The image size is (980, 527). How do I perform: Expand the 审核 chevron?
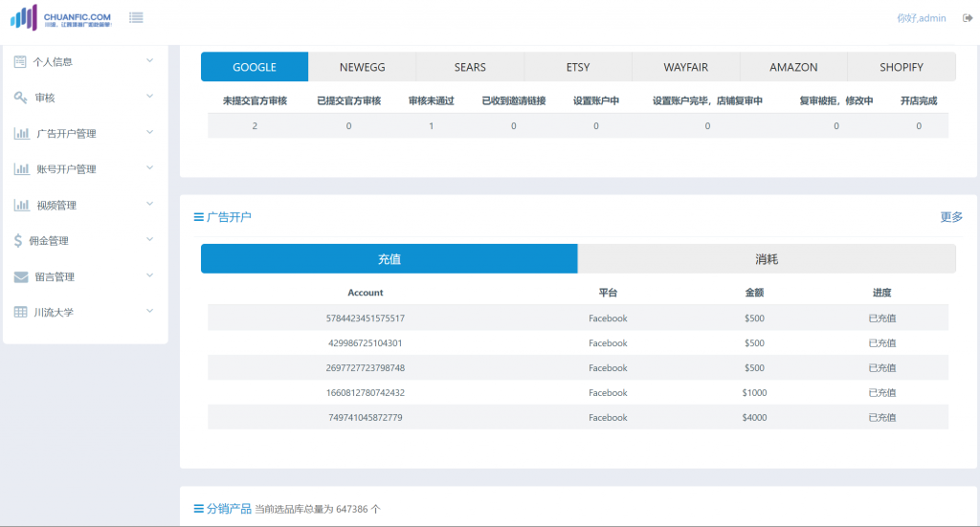[150, 97]
